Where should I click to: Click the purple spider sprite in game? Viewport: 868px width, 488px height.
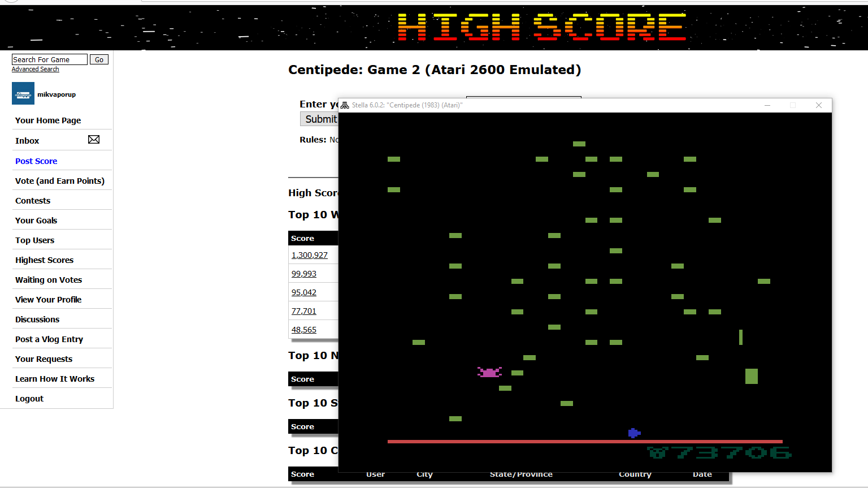pyautogui.click(x=489, y=372)
